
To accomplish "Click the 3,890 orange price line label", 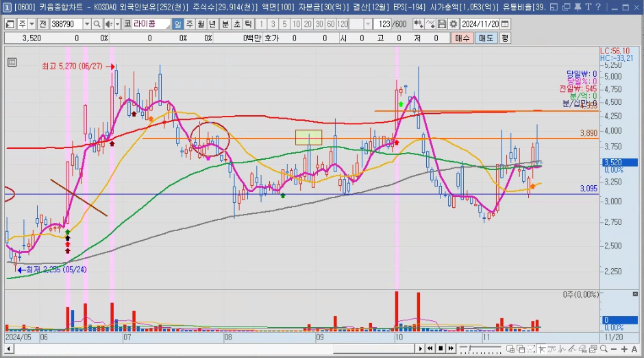I will coord(589,133).
